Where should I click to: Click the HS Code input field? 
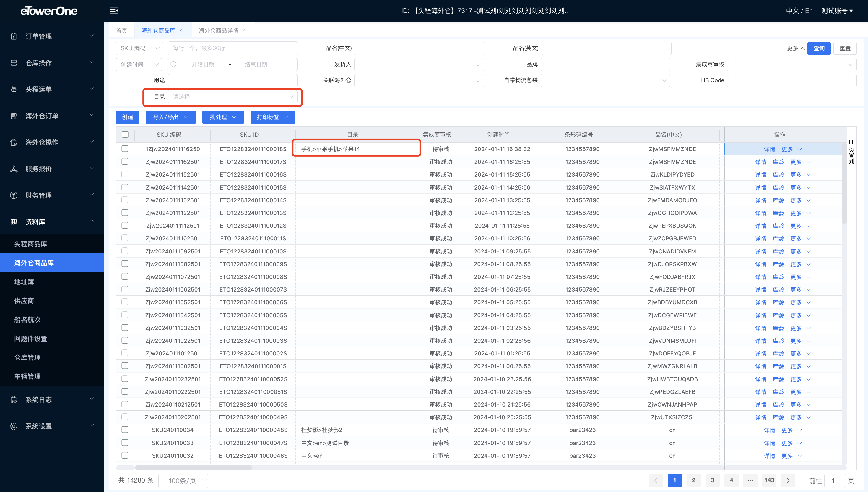pos(792,80)
